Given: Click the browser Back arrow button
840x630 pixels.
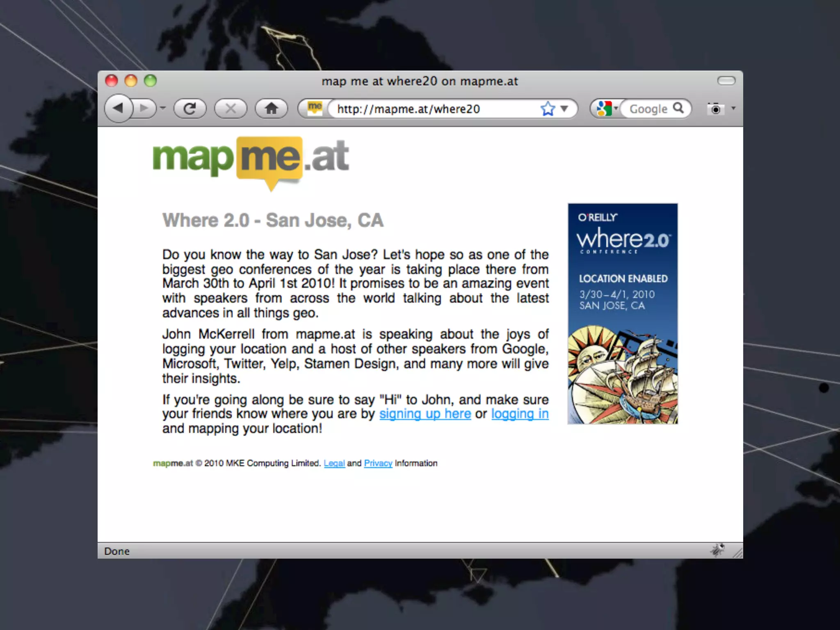Looking at the screenshot, I should click(x=118, y=108).
